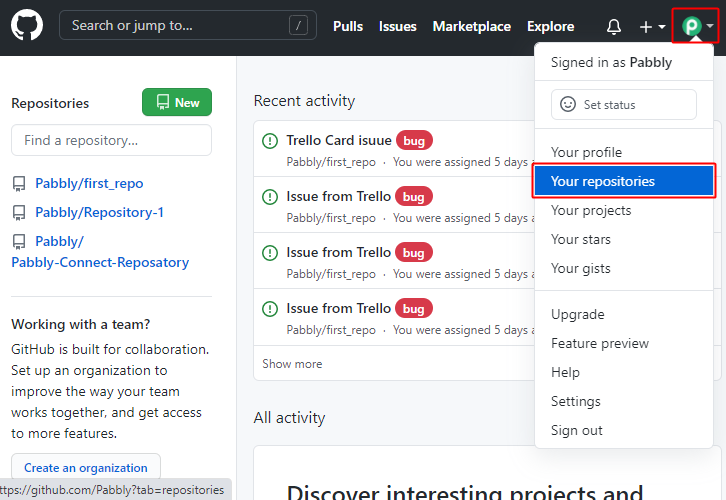Click the Repositories sidebar heading

coord(50,103)
